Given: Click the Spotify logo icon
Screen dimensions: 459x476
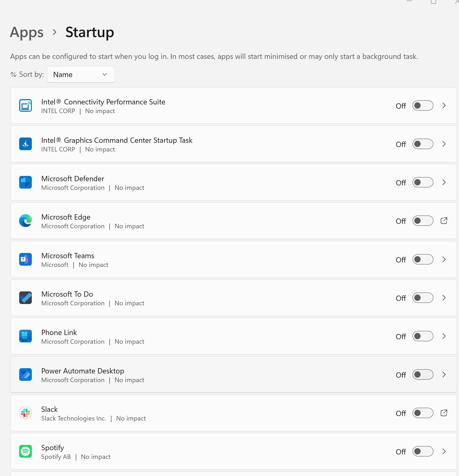Looking at the screenshot, I should (25, 451).
